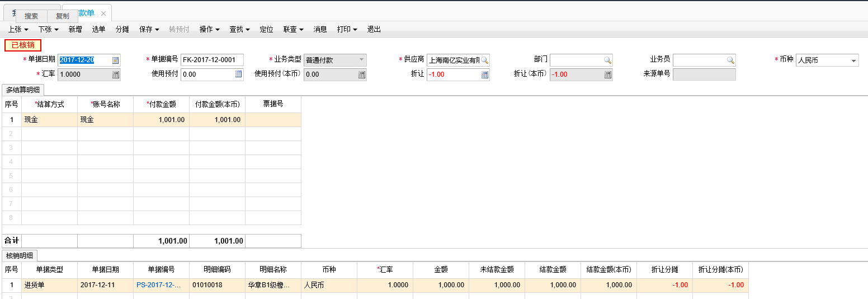868x299 pixels.
Task: Click search icon in 供应商 field
Action: click(x=484, y=60)
